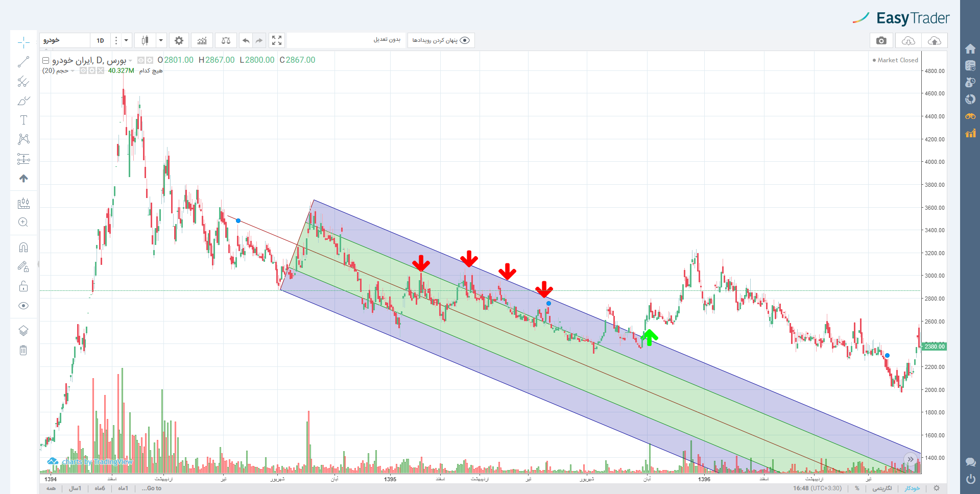980x494 pixels.
Task: Open the chart settings gear in the bottom bar
Action: coord(937,488)
